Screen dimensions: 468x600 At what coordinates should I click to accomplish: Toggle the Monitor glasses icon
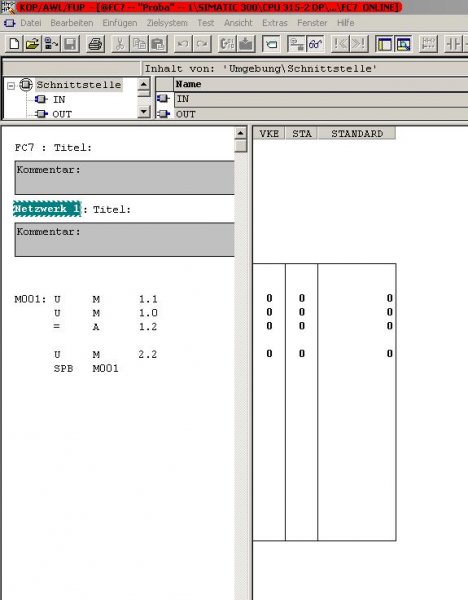click(315, 44)
